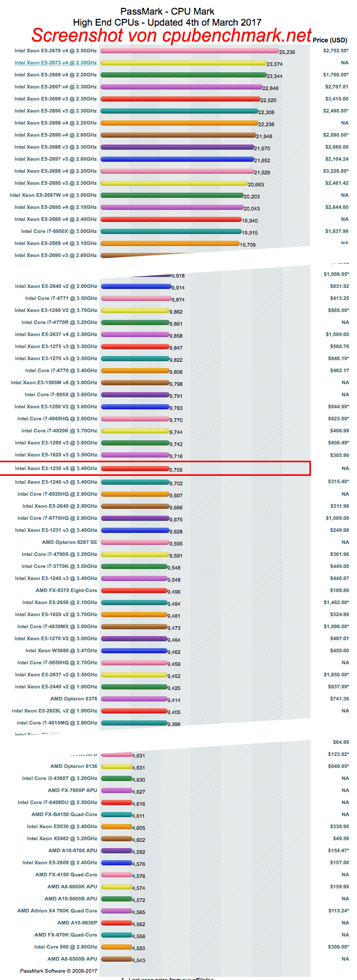Click the PassMark - CPU Mark chart title
Screen dimensions: 357x980
(167, 12)
